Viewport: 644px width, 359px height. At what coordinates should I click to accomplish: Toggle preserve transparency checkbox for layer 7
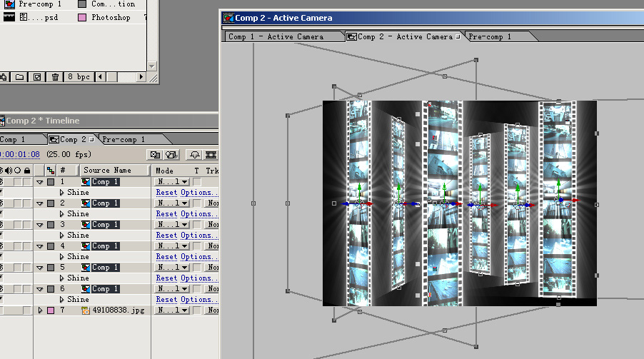coord(197,310)
